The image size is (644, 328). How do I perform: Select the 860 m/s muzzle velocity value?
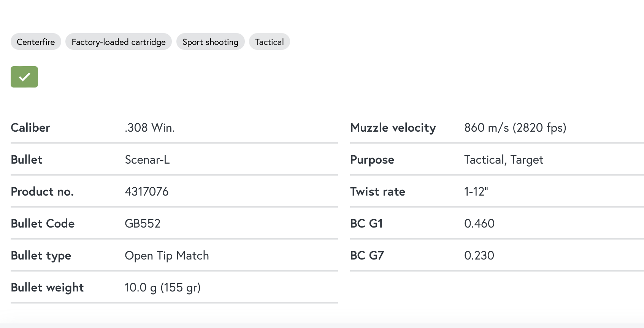[x=515, y=127]
